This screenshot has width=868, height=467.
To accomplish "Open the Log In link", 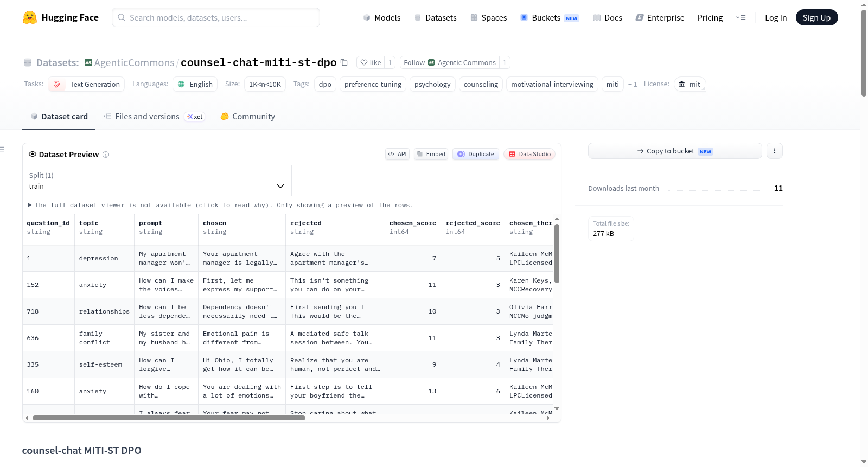I will tap(776, 17).
